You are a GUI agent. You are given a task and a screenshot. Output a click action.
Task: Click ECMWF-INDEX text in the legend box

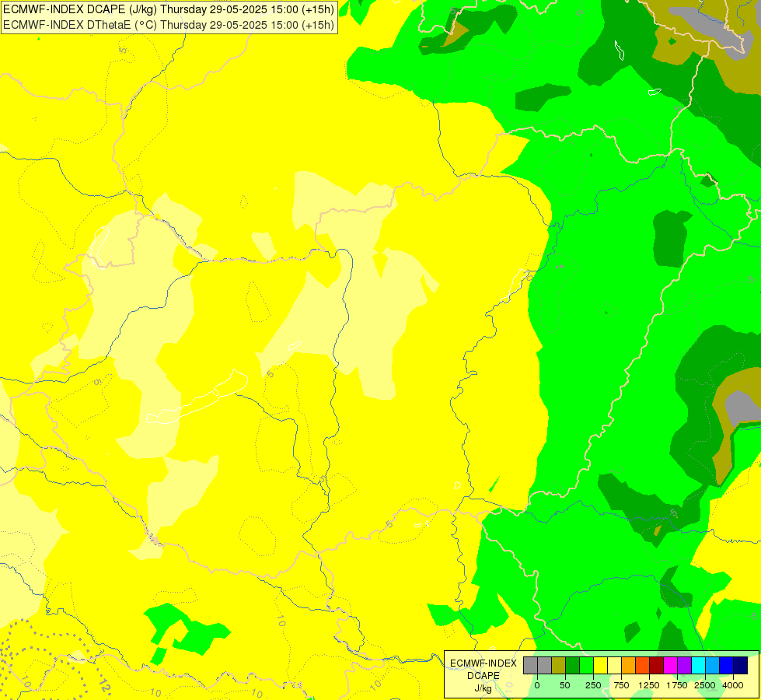[483, 663]
